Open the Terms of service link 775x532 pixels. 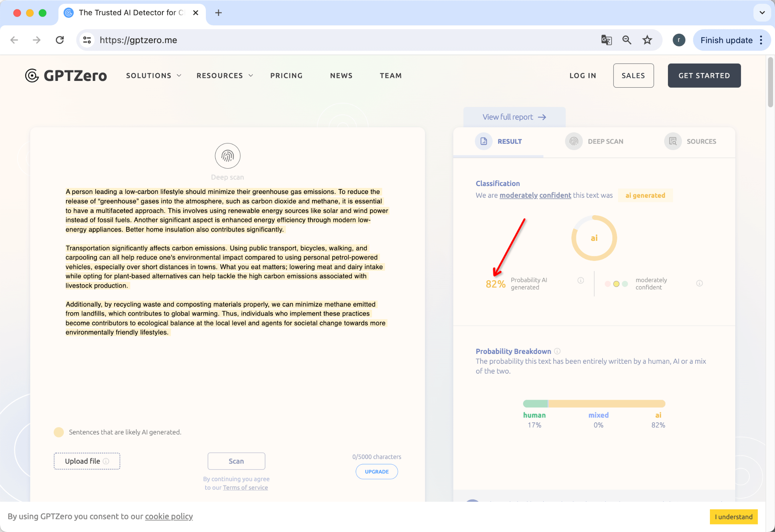[x=245, y=488]
